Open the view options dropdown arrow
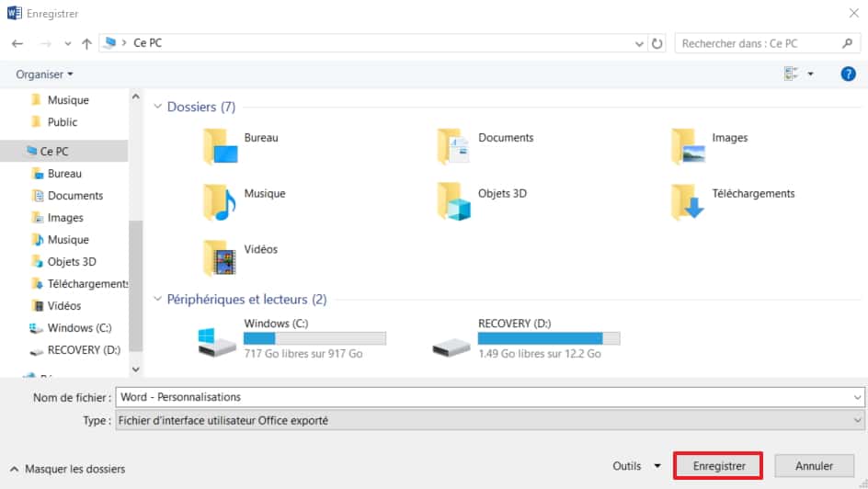Image resolution: width=868 pixels, height=489 pixels. coord(810,74)
